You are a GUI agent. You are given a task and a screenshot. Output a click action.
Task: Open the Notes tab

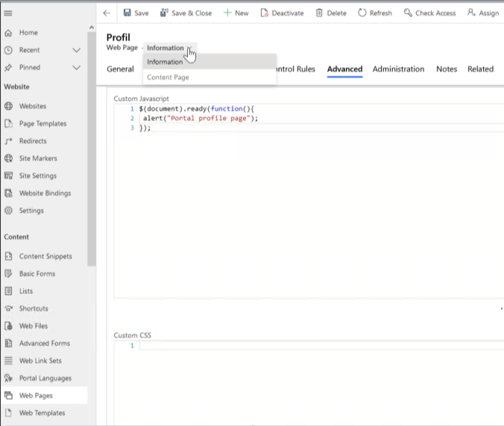point(447,69)
